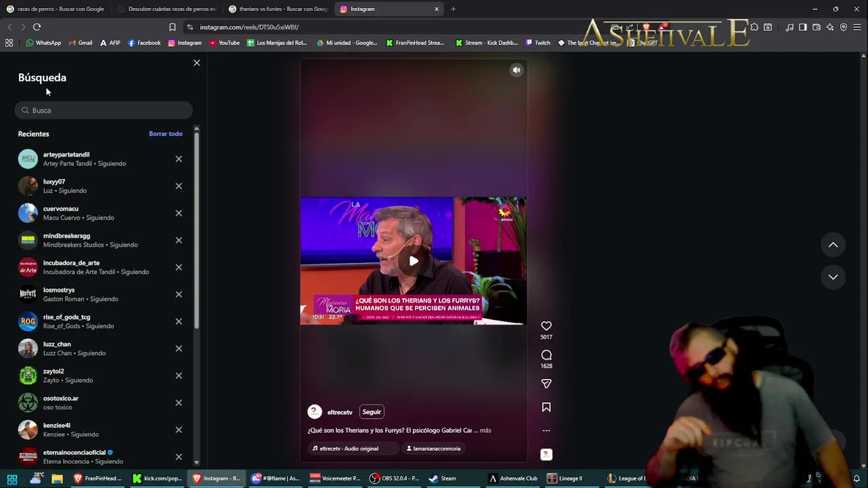868x488 pixels.
Task: Switch to Descubre cuántas razas tab
Action: point(167,9)
